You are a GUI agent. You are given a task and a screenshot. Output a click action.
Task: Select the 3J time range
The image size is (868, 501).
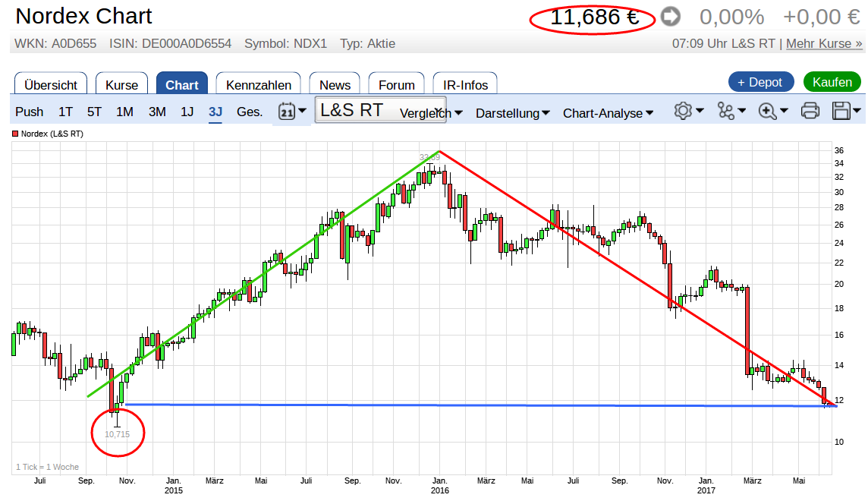[215, 112]
